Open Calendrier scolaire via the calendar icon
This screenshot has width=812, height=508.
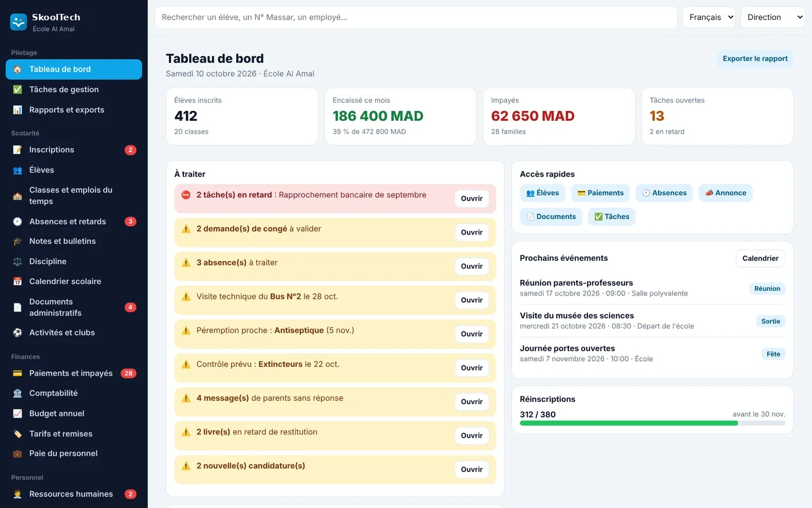point(17,282)
